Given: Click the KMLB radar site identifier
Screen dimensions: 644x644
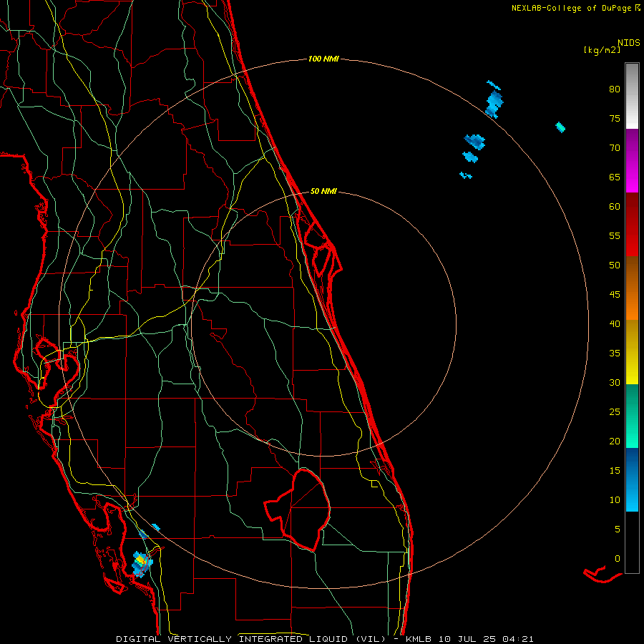Looking at the screenshot, I should pyautogui.click(x=418, y=639).
